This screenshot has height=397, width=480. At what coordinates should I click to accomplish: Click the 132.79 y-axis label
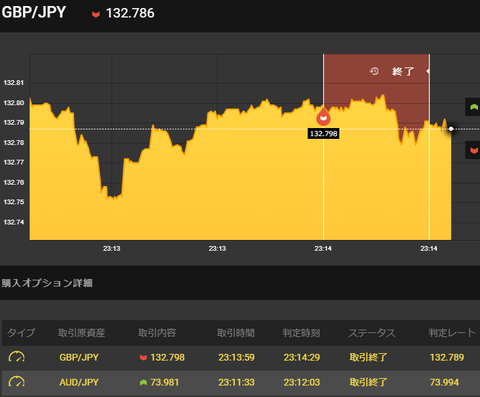14,123
